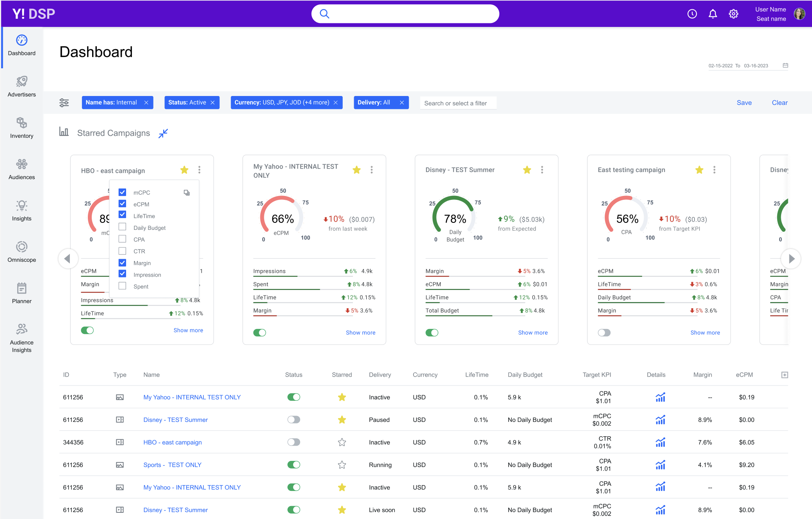Remove the Name has: Internal filter
The width and height of the screenshot is (812, 519).
[x=146, y=103]
